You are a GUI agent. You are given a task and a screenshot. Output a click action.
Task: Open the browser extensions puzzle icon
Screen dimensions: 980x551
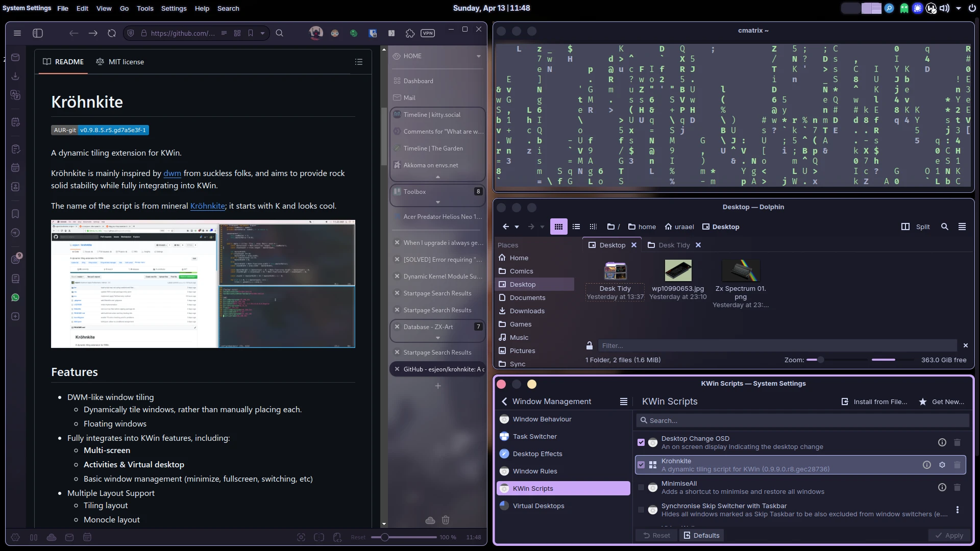coord(410,33)
